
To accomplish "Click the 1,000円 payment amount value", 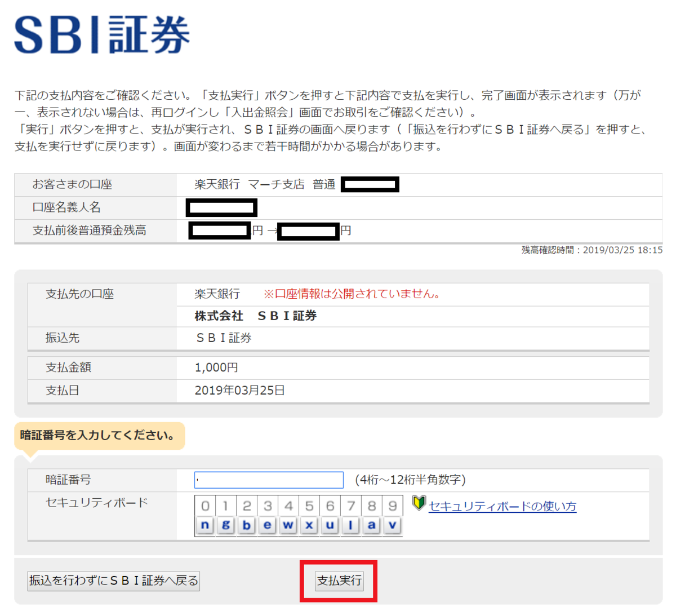I will point(216,367).
